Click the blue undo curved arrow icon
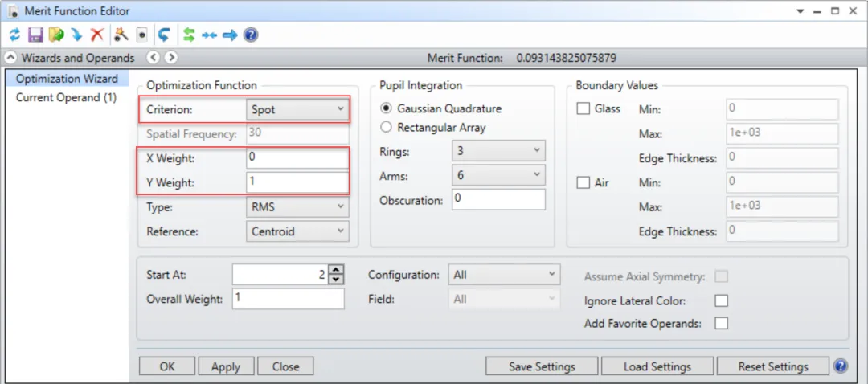The width and height of the screenshot is (868, 384). pos(164,35)
